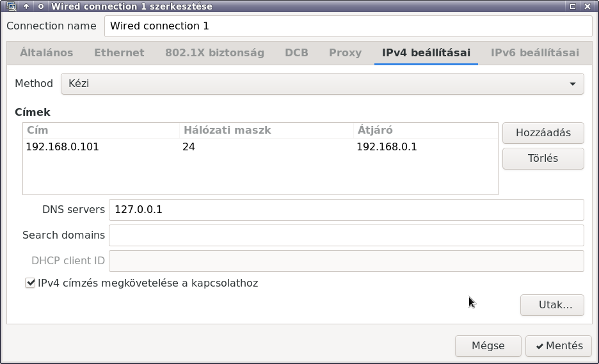Image resolution: width=599 pixels, height=364 pixels.
Task: Click the disabled DHCP client ID field
Action: 346,261
